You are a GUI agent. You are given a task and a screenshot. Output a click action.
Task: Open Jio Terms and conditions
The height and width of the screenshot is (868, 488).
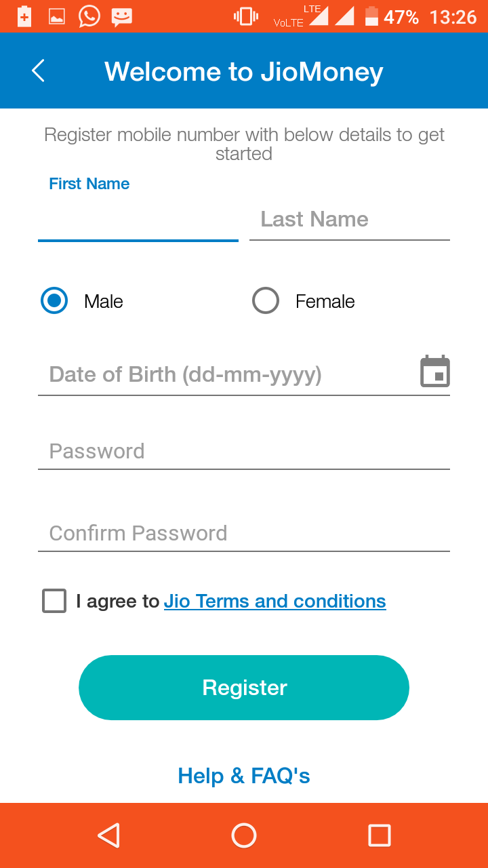pos(274,601)
